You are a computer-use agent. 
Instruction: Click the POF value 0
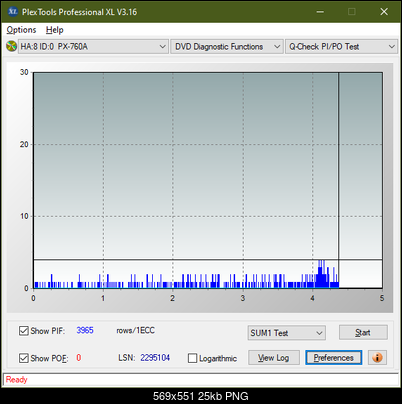point(79,358)
